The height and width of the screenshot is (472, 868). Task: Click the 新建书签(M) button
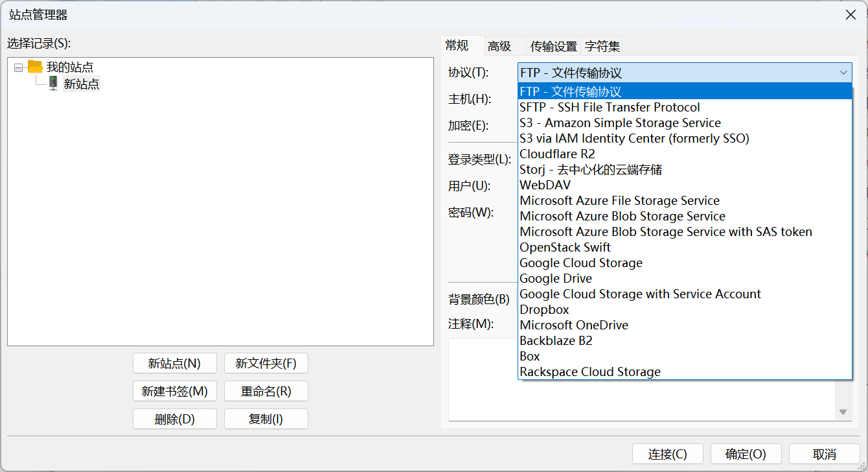click(x=175, y=391)
